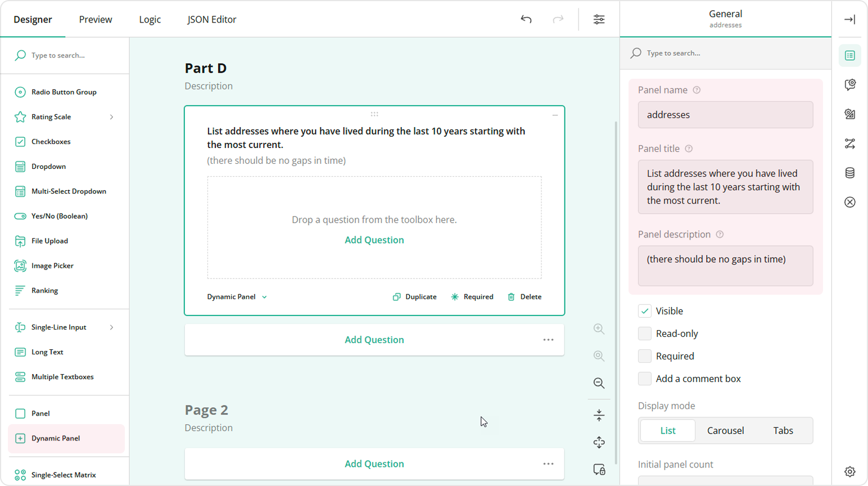
Task: Collapse all pages using the compress icon
Action: [598, 415]
